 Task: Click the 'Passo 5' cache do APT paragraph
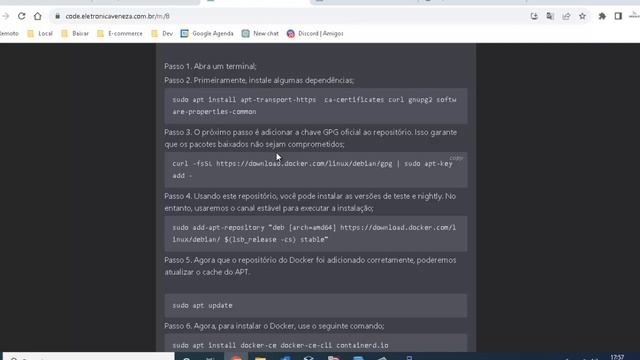(310, 266)
